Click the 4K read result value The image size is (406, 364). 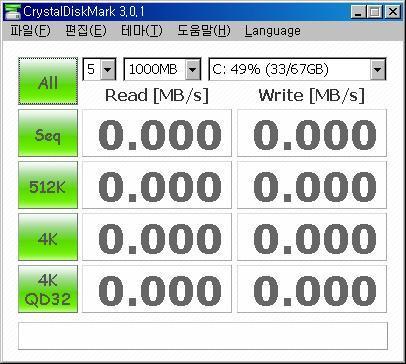pos(157,237)
